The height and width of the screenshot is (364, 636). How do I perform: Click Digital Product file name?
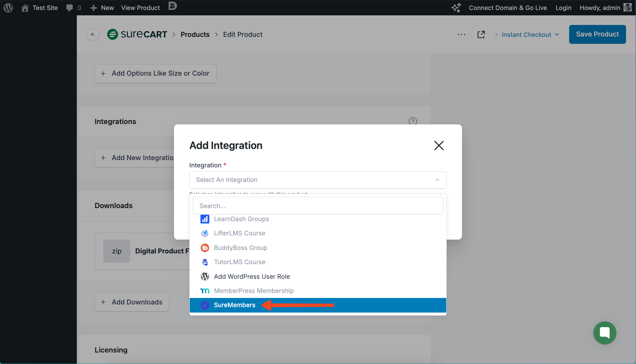(162, 251)
